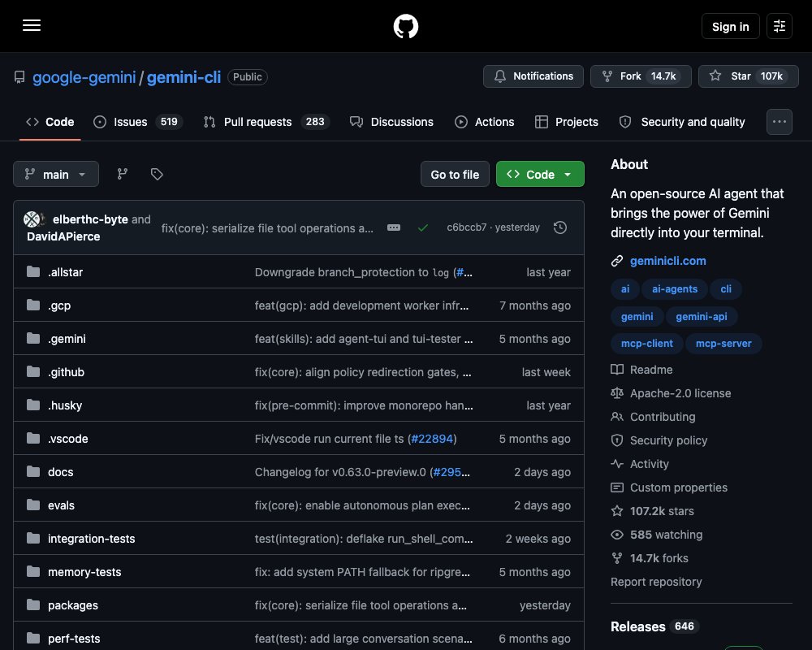This screenshot has height=650, width=812.
Task: Expand commit message details ellipsis
Action: [x=394, y=227]
